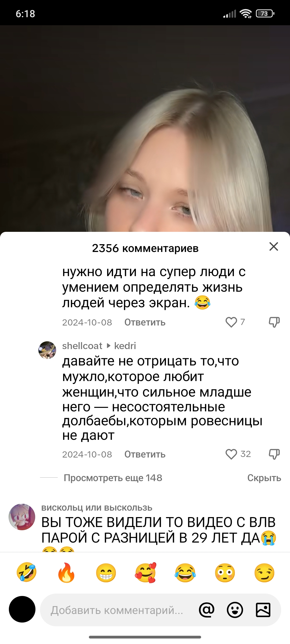Tap 'Ответить' under the top comment
290x644 pixels.
[145, 322]
